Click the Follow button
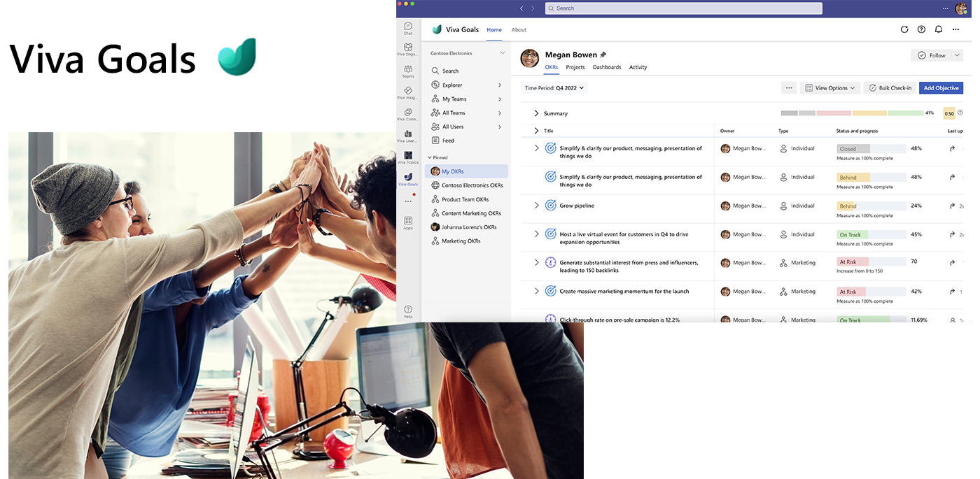The image size is (980, 479). pos(932,55)
